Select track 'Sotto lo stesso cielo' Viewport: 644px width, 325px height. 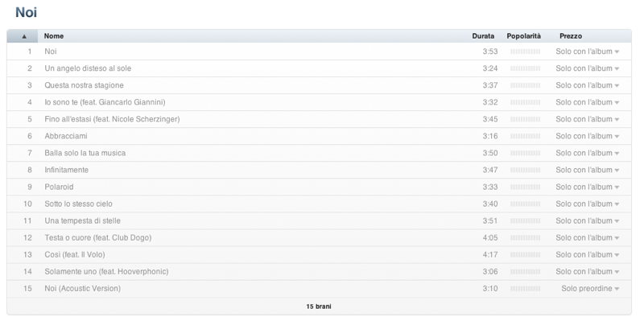[x=78, y=204]
